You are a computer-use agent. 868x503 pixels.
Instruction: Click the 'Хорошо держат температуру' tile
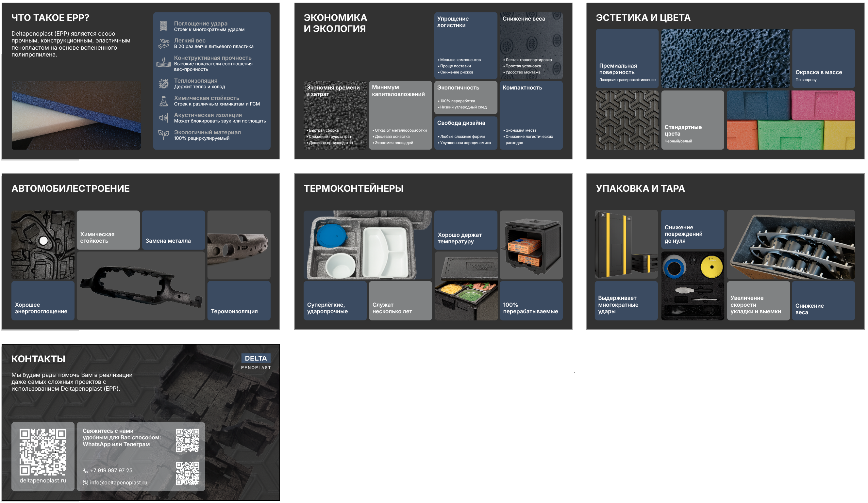(x=466, y=230)
